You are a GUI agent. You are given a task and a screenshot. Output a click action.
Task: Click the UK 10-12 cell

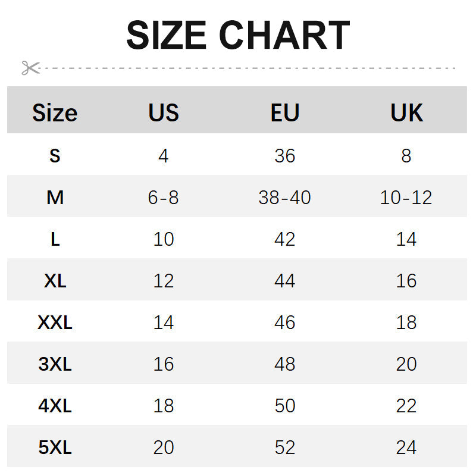(406, 198)
